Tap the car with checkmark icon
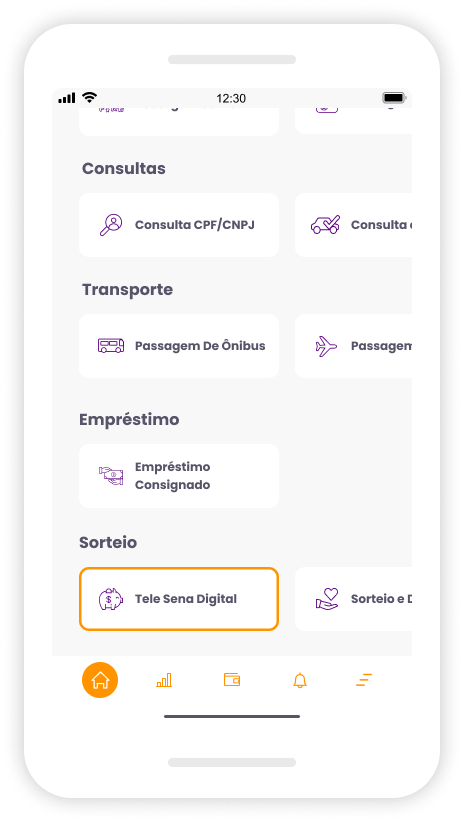The image size is (464, 822). (325, 225)
